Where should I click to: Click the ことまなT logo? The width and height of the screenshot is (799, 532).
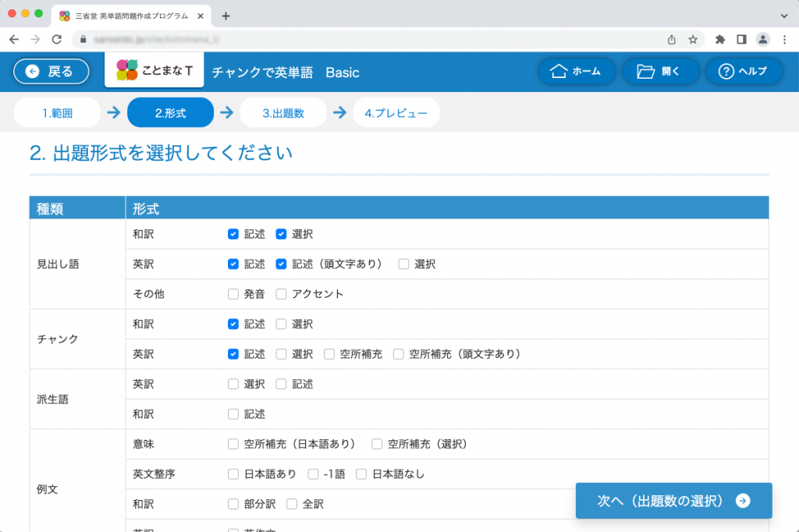click(x=154, y=69)
